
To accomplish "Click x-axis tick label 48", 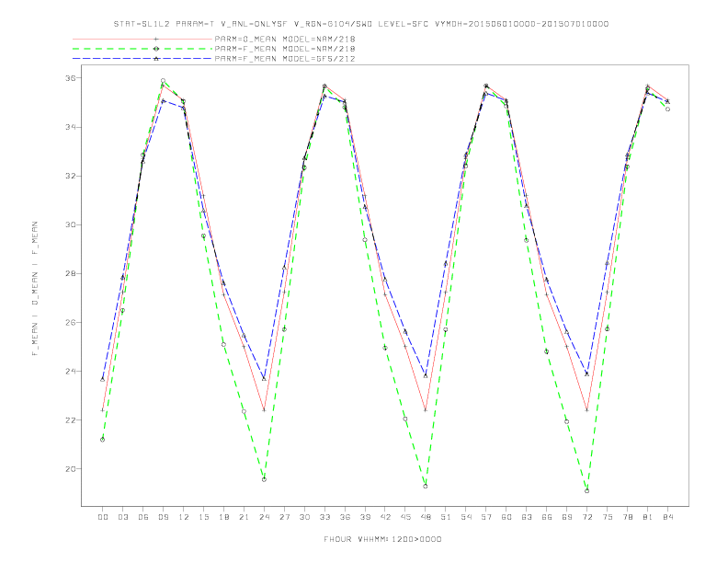I will (x=426, y=517).
